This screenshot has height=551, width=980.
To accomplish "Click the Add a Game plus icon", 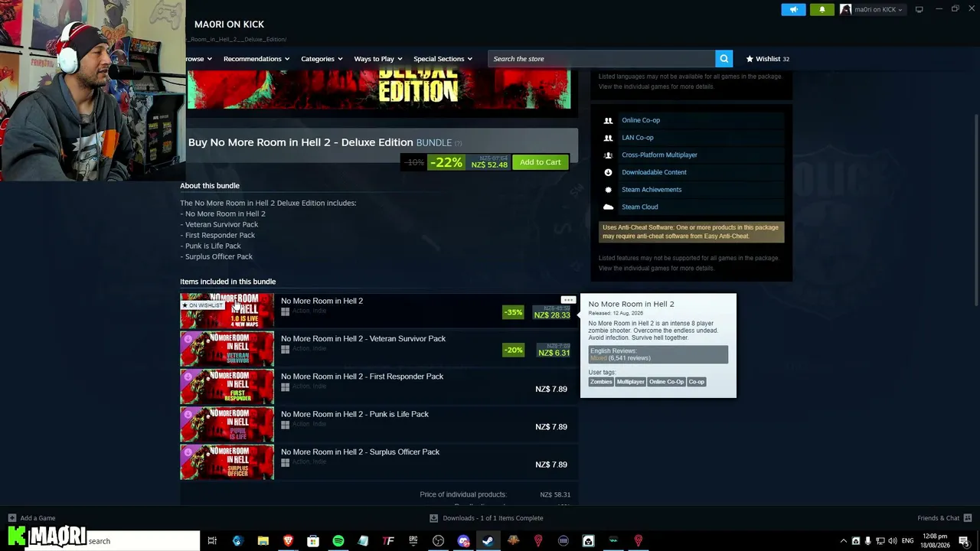I will (x=11, y=518).
